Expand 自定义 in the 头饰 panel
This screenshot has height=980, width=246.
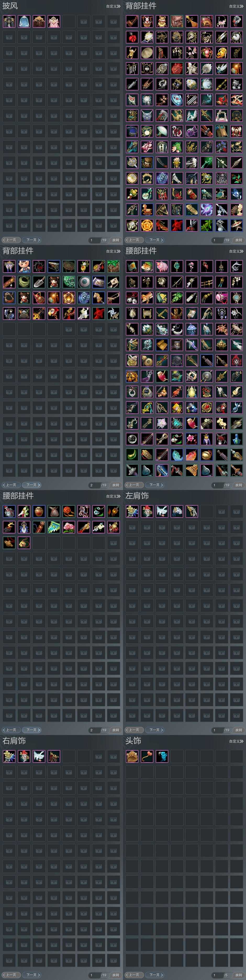pos(236,741)
